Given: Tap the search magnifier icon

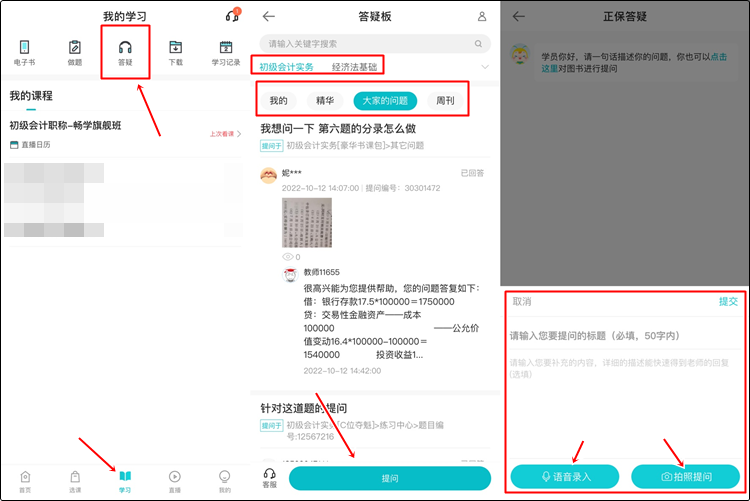Looking at the screenshot, I should pos(478,44).
